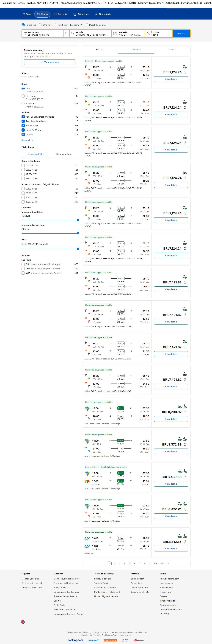Open the Travellers 1 adult selector
212x644 pixels.
(158, 34)
